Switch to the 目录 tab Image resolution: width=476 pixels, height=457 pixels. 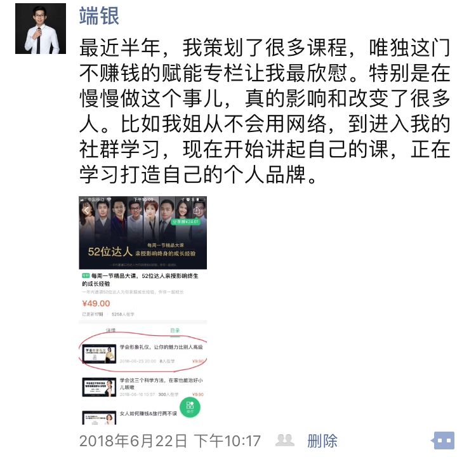click(175, 330)
